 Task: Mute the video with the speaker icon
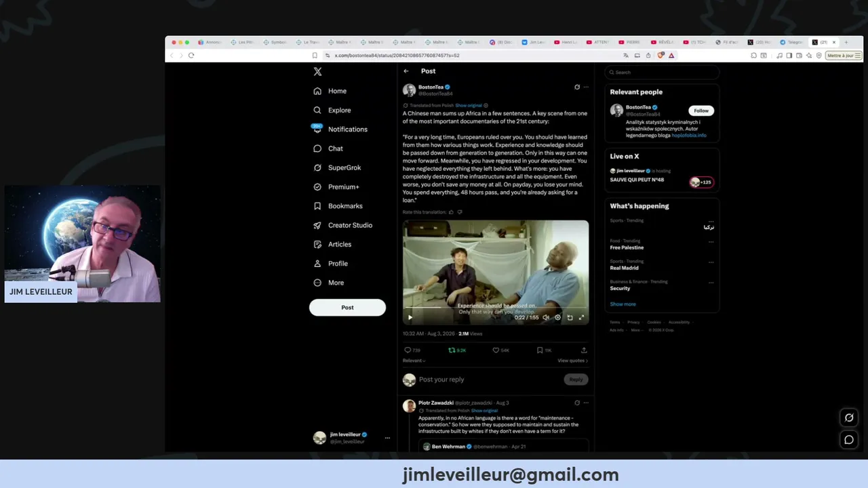pyautogui.click(x=546, y=317)
